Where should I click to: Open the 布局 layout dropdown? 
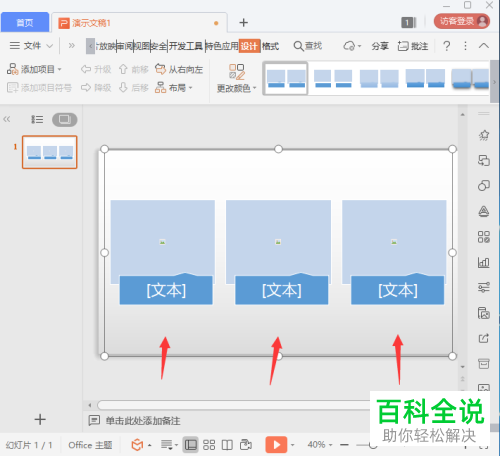coord(174,88)
